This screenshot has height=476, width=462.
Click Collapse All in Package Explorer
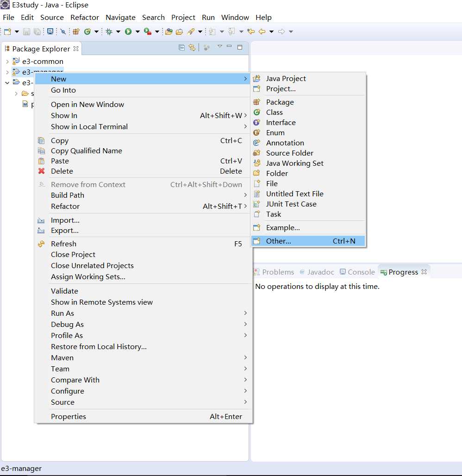[x=181, y=47]
